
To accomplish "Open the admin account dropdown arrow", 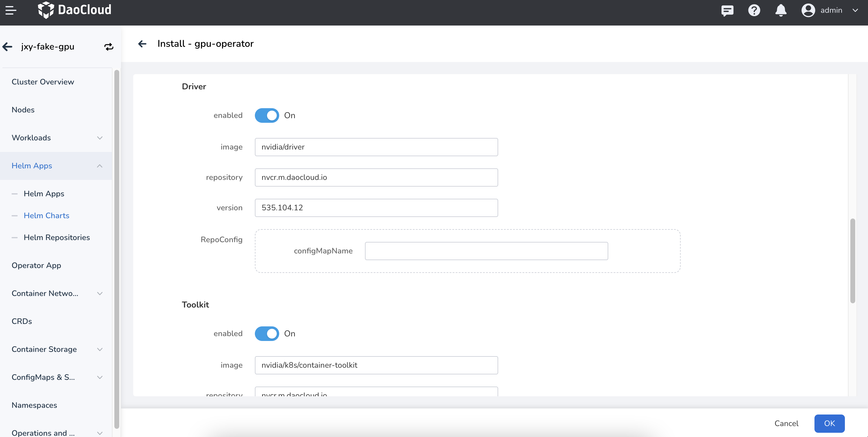I will coord(855,10).
